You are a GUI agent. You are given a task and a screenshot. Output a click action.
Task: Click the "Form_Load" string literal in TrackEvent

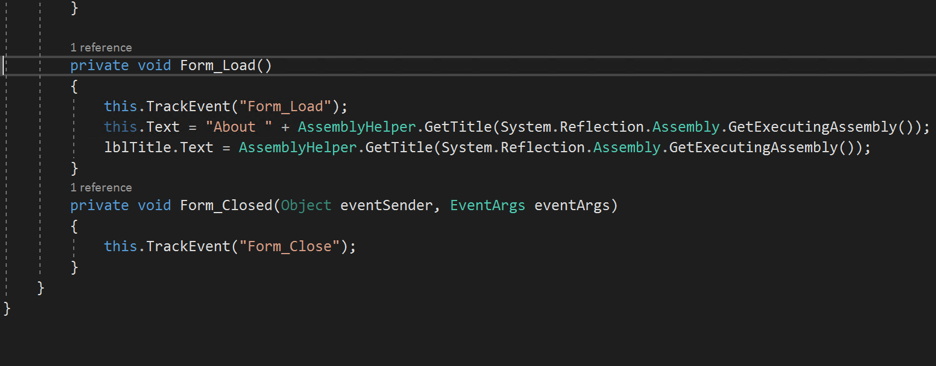point(285,107)
